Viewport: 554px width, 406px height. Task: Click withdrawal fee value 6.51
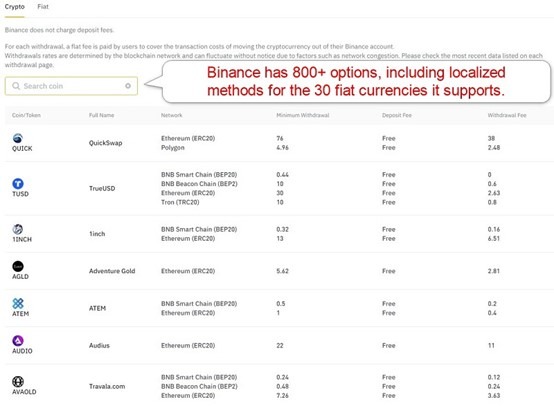point(494,239)
